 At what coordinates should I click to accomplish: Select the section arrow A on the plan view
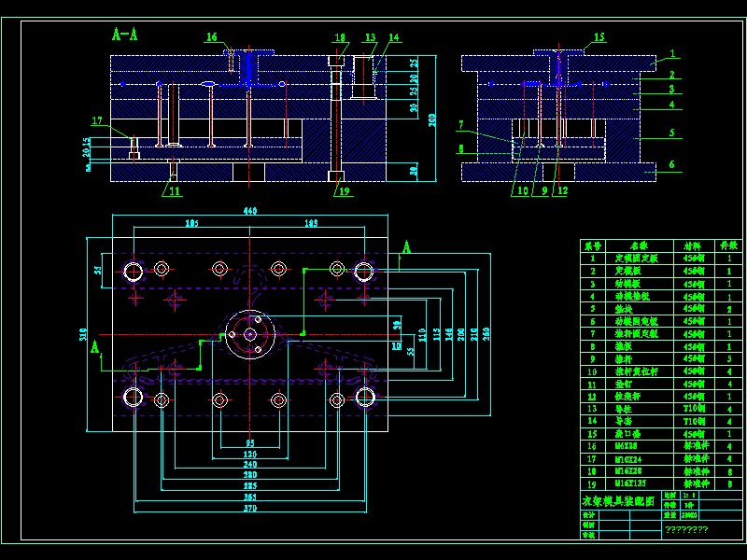point(407,245)
